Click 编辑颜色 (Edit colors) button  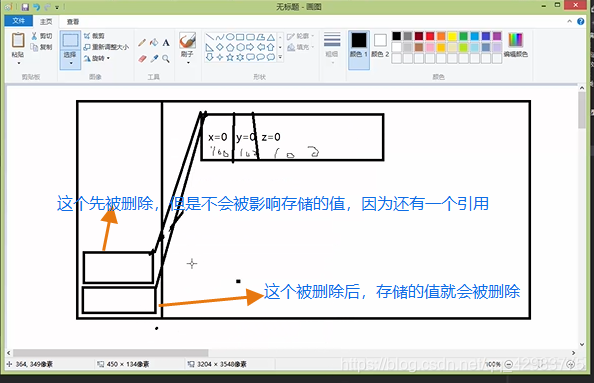(516, 45)
